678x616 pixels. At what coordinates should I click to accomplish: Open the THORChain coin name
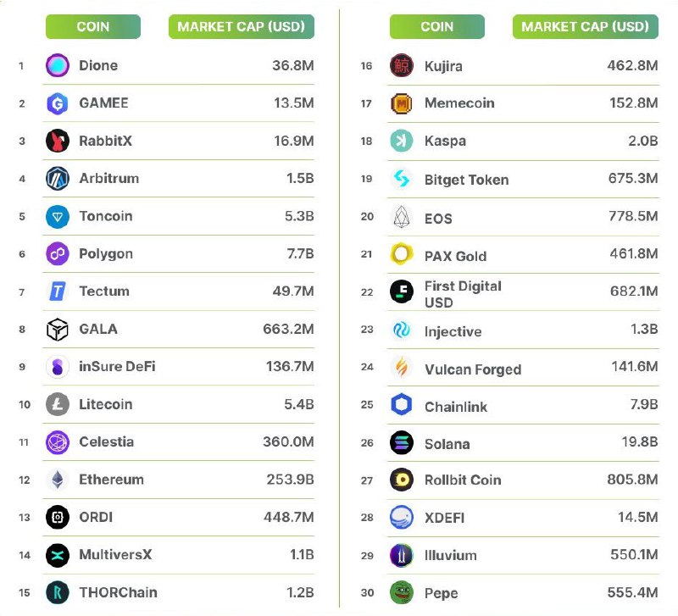pyautogui.click(x=118, y=592)
